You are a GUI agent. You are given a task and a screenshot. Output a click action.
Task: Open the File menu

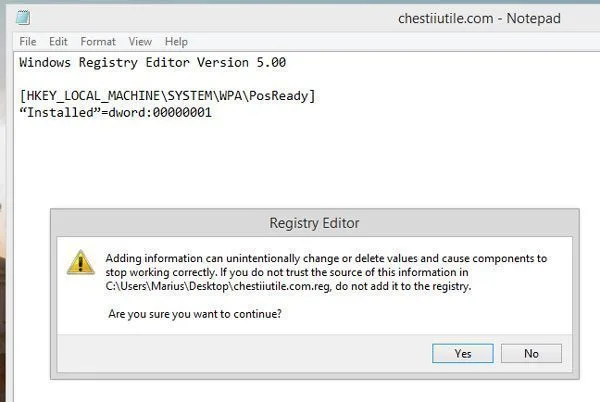28,41
